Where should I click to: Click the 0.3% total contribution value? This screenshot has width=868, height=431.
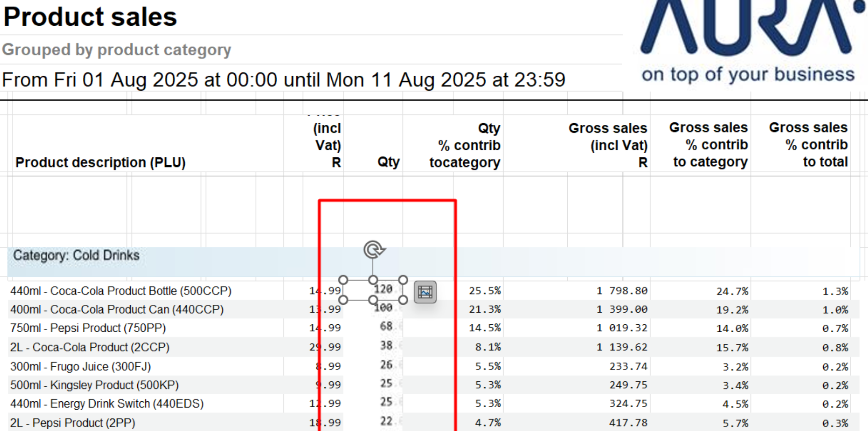tap(835, 423)
